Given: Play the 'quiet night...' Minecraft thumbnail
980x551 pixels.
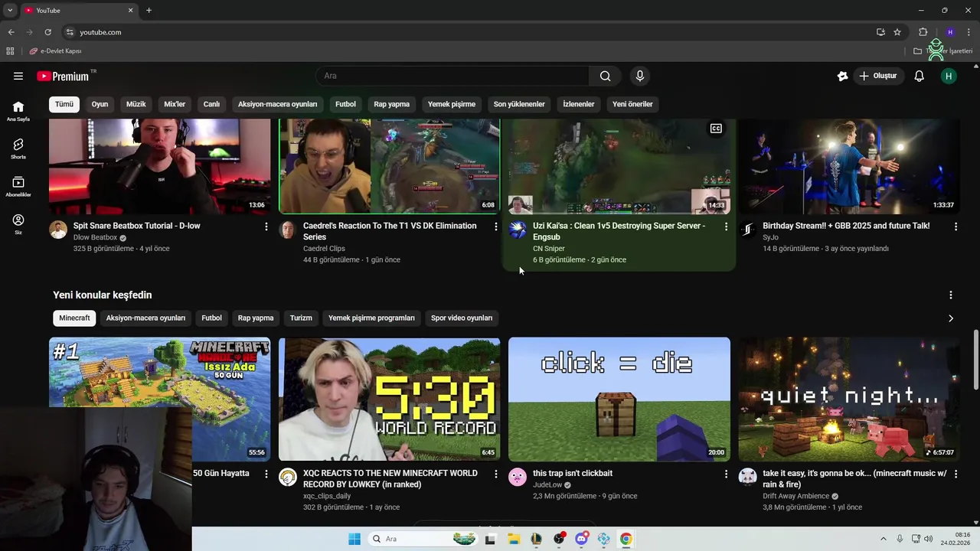Looking at the screenshot, I should [x=849, y=399].
